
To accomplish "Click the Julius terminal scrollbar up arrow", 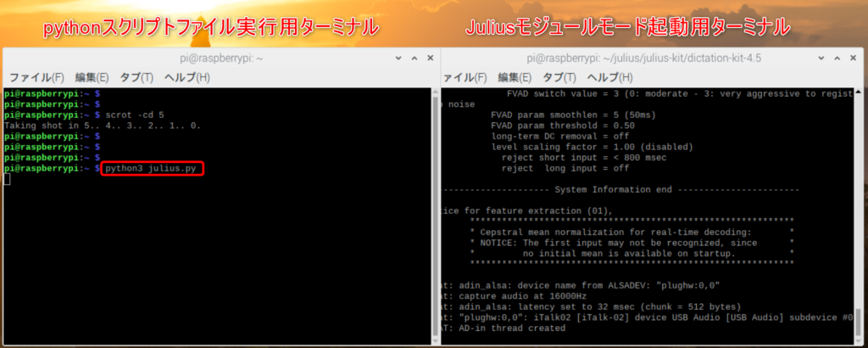I will click(859, 92).
